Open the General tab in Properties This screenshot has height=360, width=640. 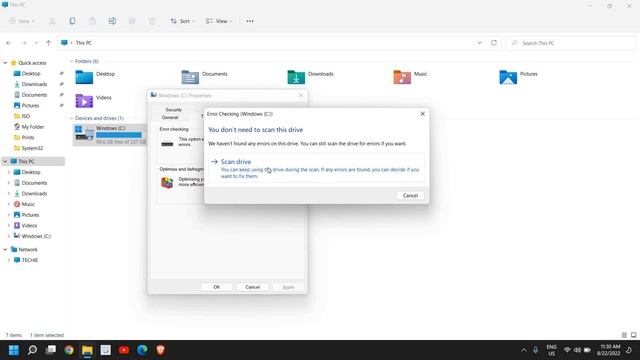click(170, 117)
